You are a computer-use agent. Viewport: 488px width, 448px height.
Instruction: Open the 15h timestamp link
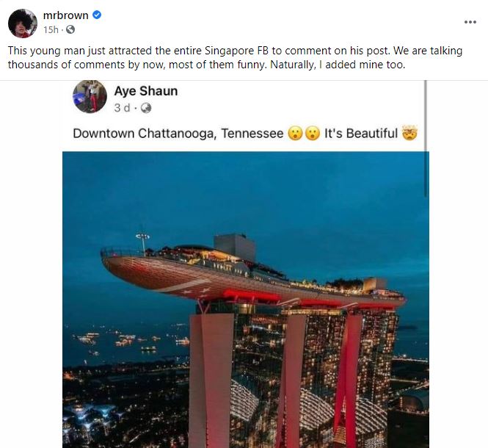(x=51, y=29)
